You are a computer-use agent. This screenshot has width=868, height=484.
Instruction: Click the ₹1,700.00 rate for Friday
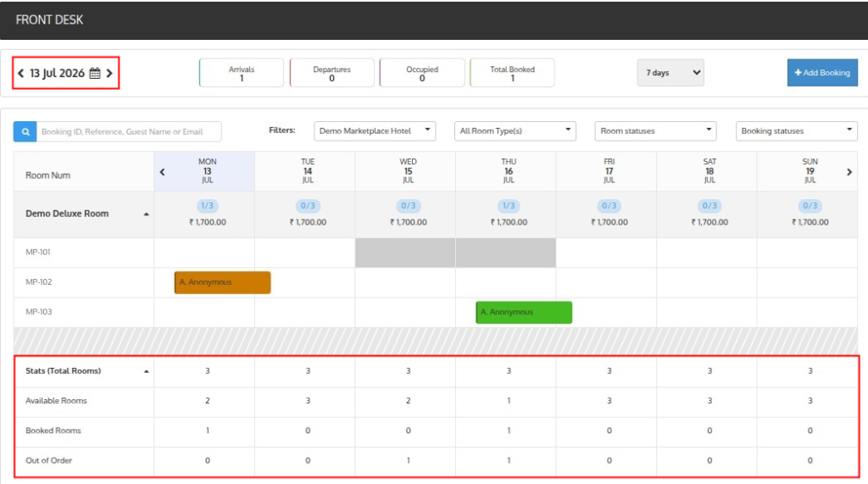(x=609, y=223)
